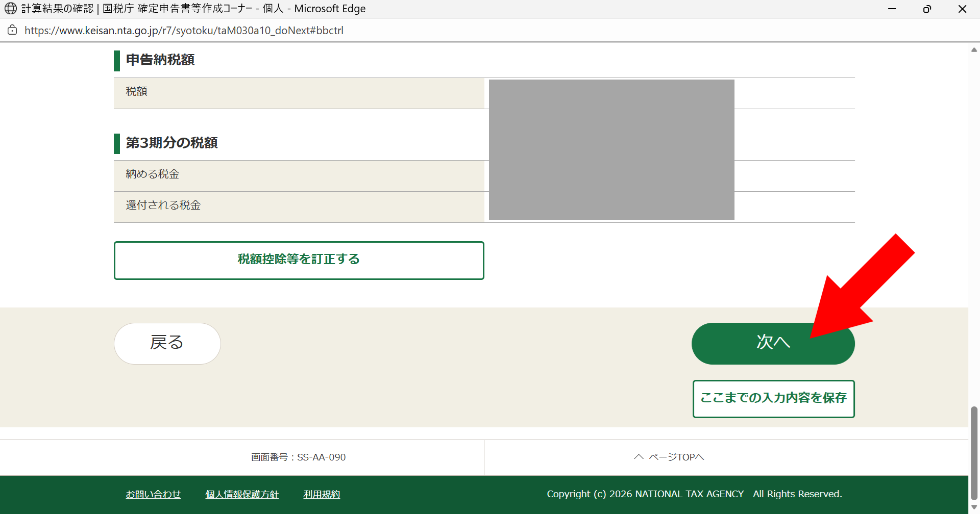Click the scrollbar down arrow
The image size is (980, 514).
pyautogui.click(x=974, y=507)
